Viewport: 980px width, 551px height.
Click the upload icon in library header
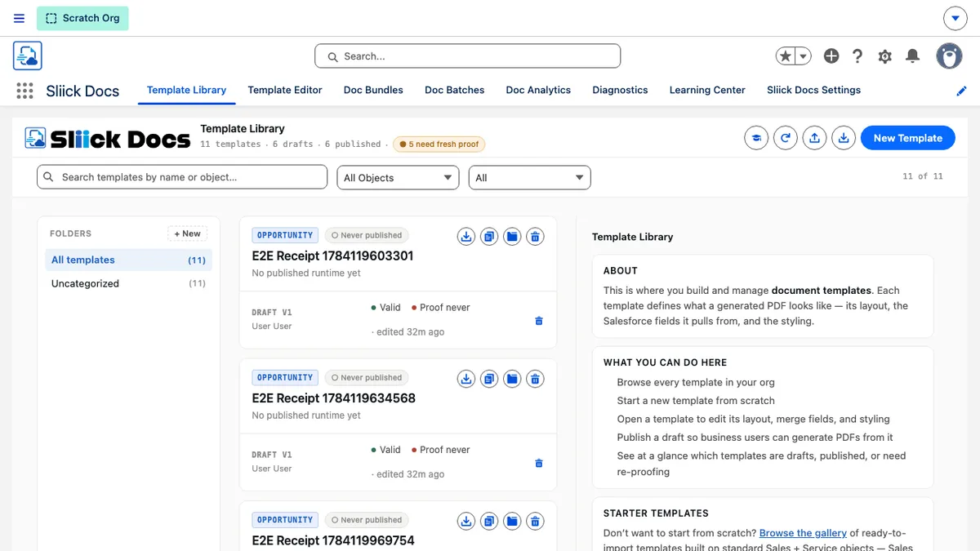814,138
